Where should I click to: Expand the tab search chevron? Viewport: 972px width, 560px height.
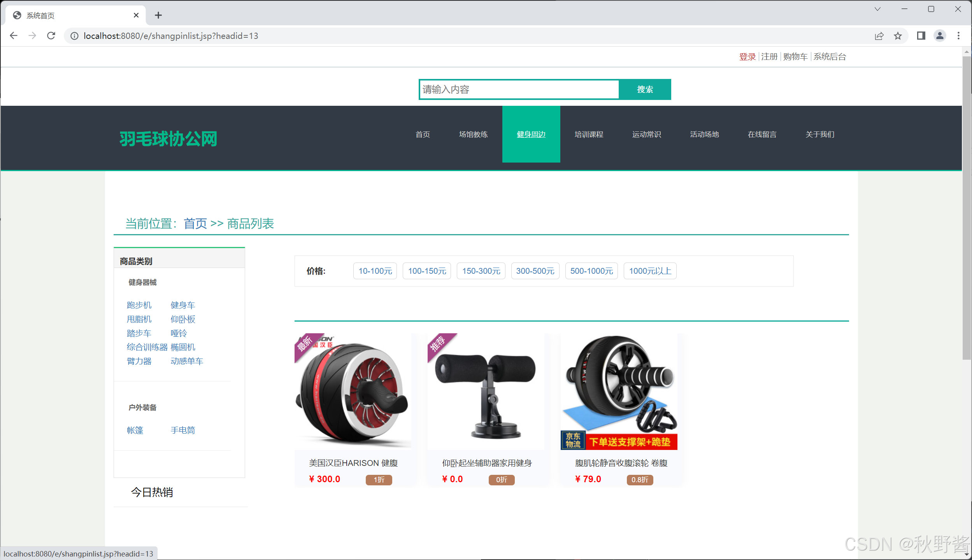(877, 9)
